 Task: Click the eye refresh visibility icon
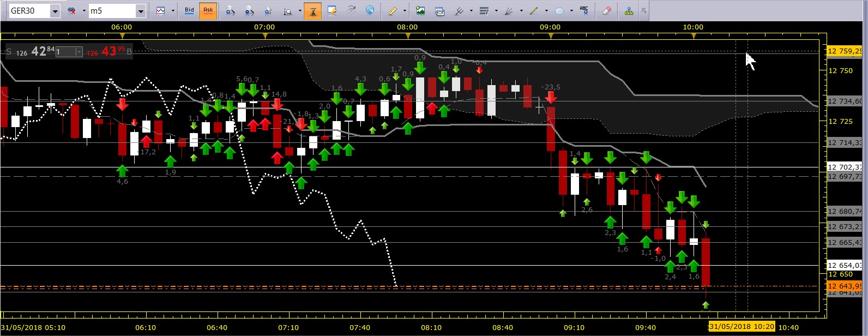coord(351,10)
